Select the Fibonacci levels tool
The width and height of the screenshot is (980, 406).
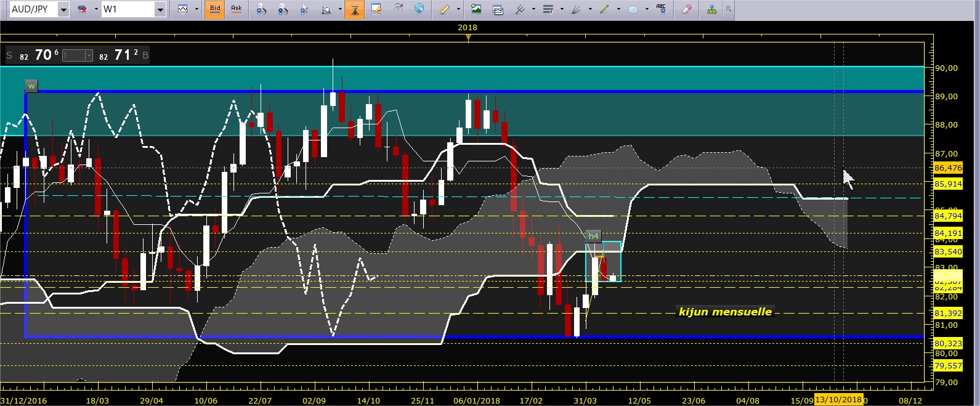coord(548,9)
